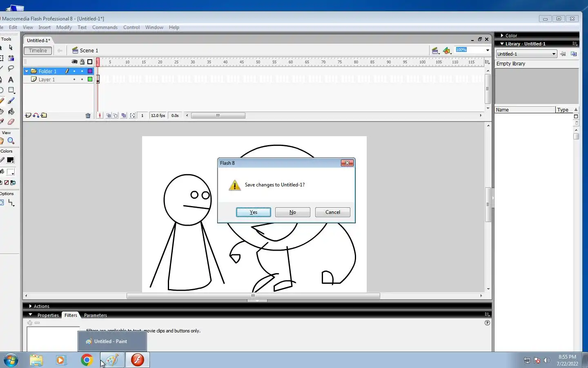Open Untitled - Paint taskbar preview
Screen dimensions: 588x368
(x=112, y=341)
